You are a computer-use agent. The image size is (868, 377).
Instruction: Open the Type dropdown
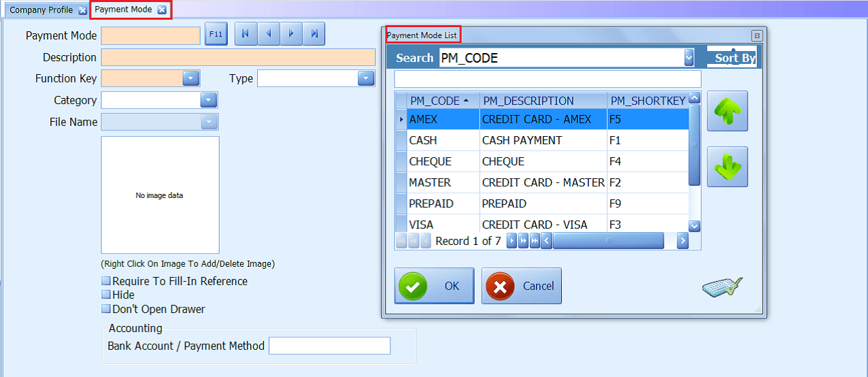(x=366, y=78)
